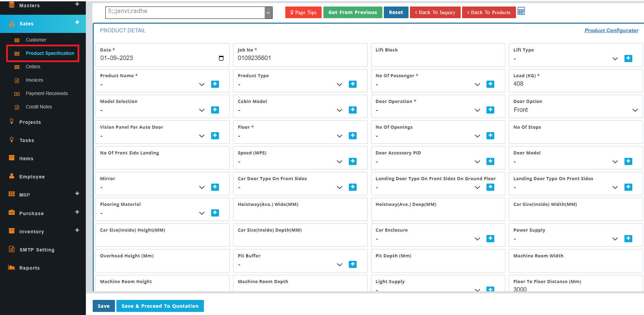Viewport: 644px width, 315px height.
Task: Add new Vision Panel For Auto Door option
Action: [215, 136]
